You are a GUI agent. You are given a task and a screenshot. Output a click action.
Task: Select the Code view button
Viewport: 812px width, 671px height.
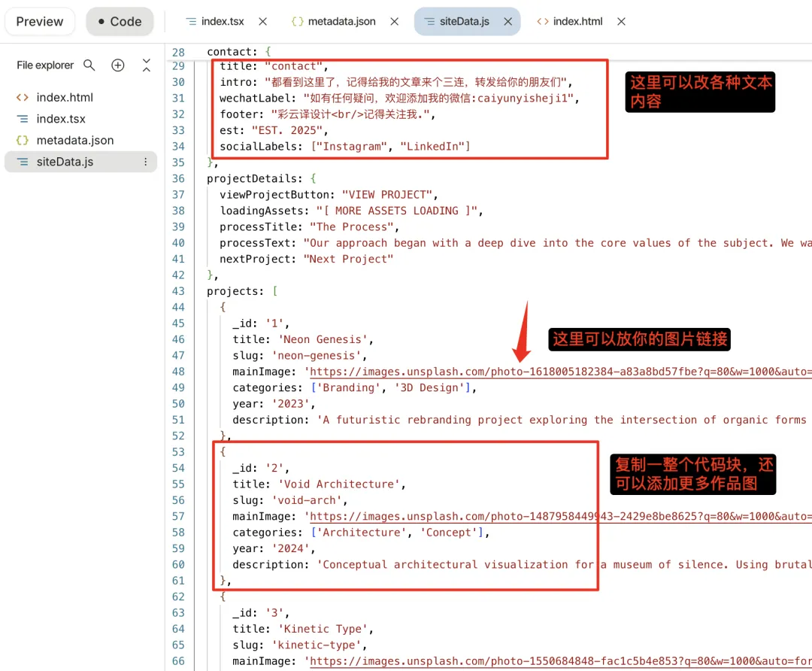pos(120,22)
